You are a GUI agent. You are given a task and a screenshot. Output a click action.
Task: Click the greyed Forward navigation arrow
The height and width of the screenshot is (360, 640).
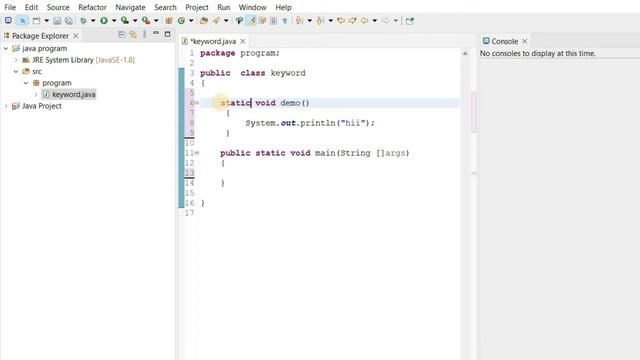pos(386,20)
